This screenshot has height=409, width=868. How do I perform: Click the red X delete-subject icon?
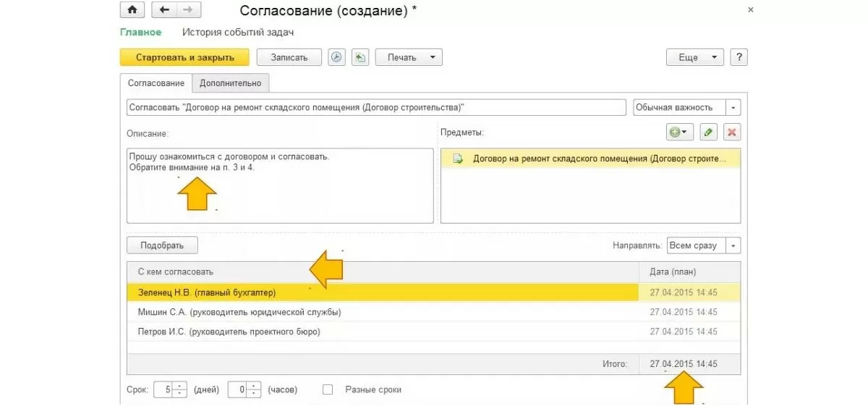coord(732,132)
